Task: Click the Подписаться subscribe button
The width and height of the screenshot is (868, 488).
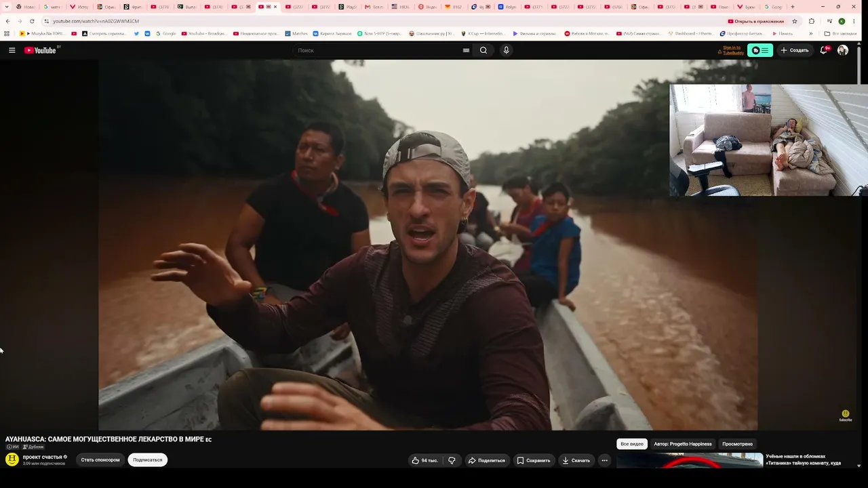Action: tap(148, 460)
